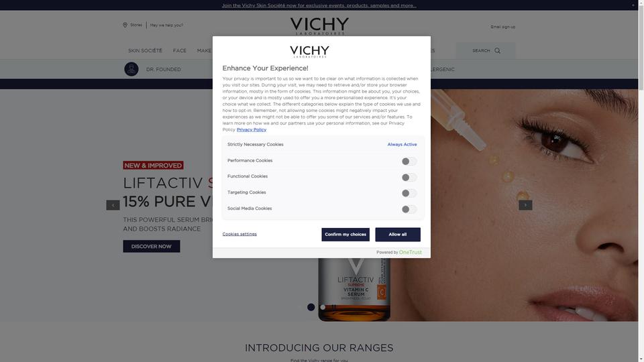Click the Dr. Founded doctor icon

[131, 69]
